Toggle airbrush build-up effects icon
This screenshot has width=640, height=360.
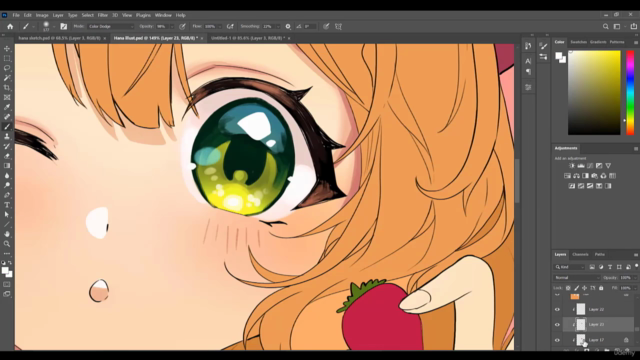[230, 27]
